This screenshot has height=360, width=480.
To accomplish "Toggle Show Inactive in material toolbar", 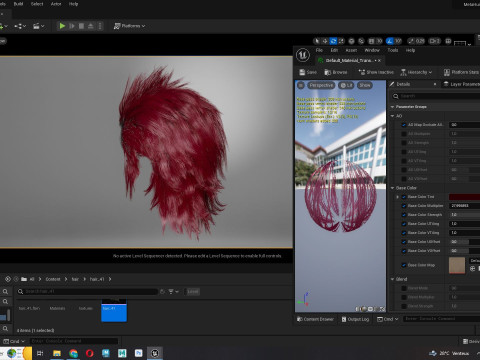I will point(376,72).
